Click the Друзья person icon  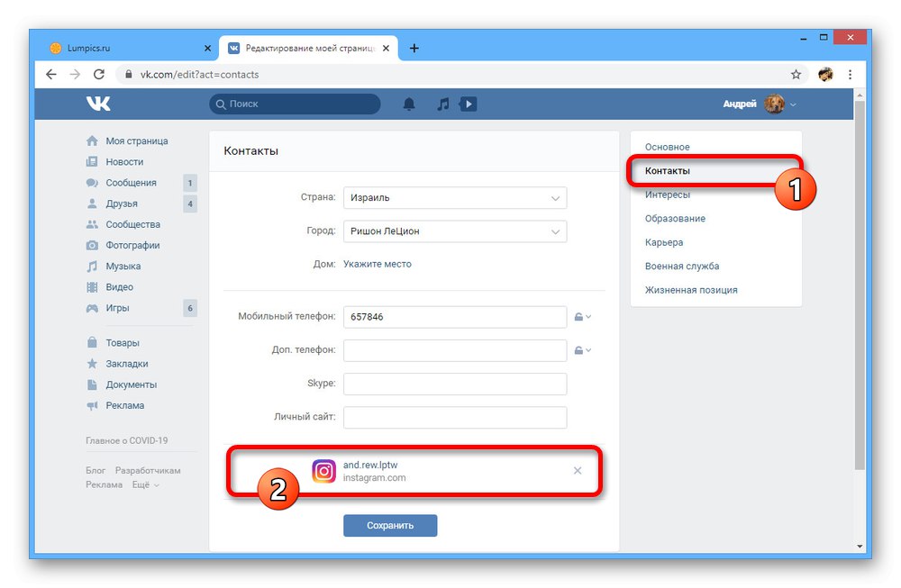(92, 204)
